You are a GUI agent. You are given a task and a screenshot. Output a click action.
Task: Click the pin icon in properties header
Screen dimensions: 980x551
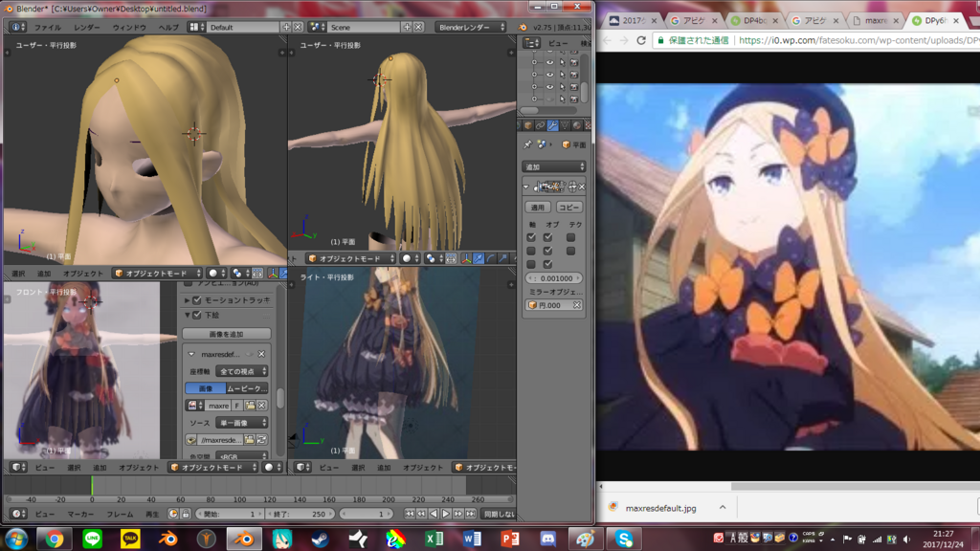(x=527, y=145)
